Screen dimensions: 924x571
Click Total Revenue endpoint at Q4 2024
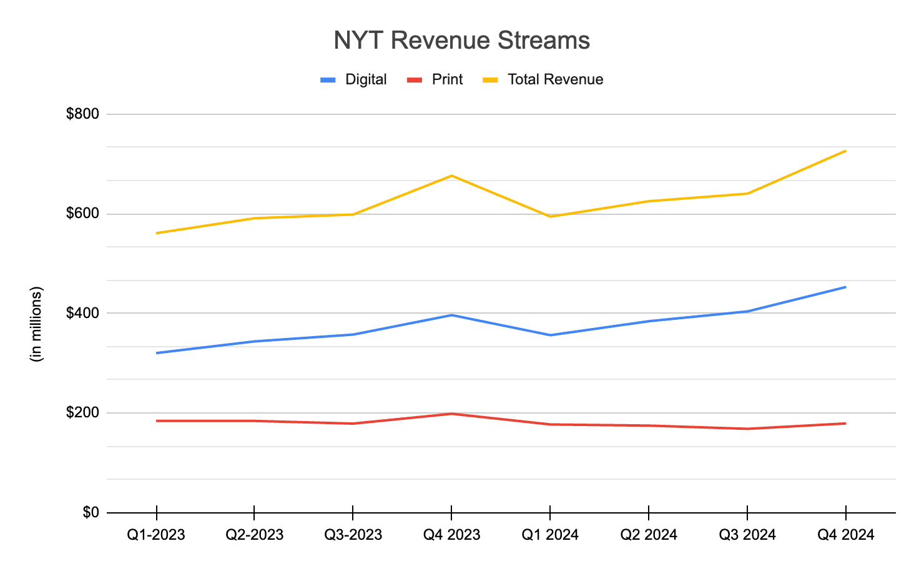[845, 151]
